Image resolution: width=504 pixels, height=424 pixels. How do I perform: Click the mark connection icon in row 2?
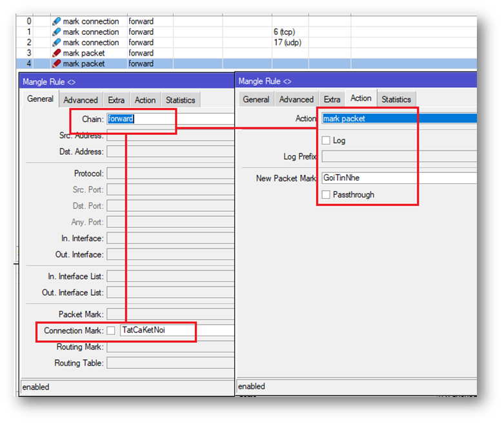(x=57, y=43)
